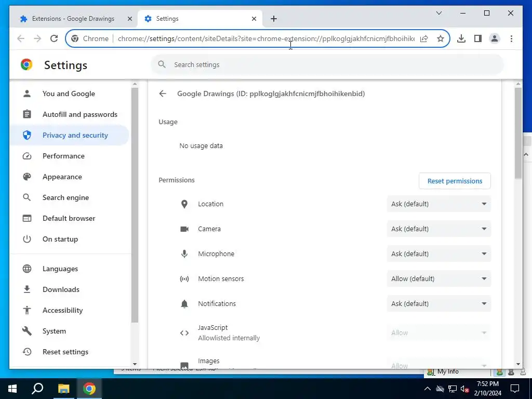Image resolution: width=532 pixels, height=399 pixels.
Task: Bookmark this page with the star icon
Action: coord(441,38)
